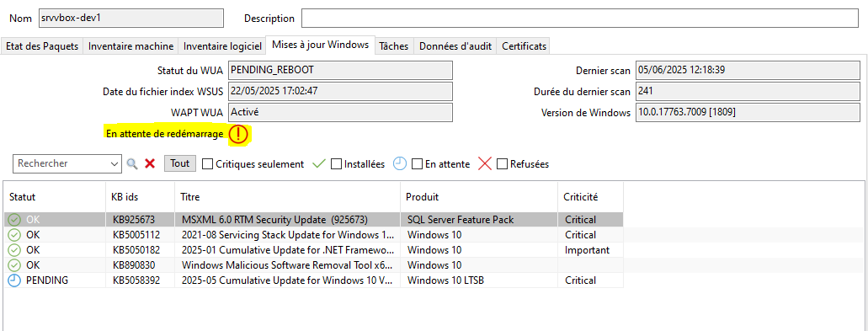Click red cross icon beside Refusées
868x331 pixels.
pyautogui.click(x=485, y=164)
